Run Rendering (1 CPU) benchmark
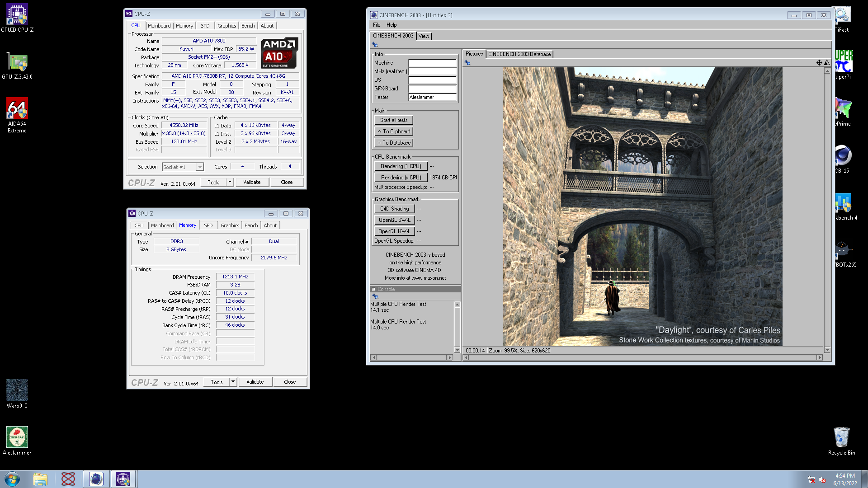868x488 pixels. point(401,166)
